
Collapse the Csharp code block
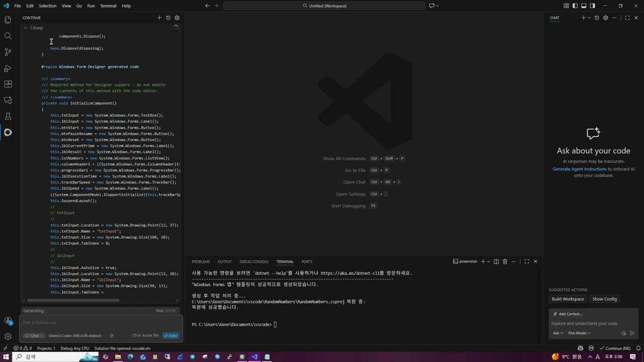click(25, 28)
